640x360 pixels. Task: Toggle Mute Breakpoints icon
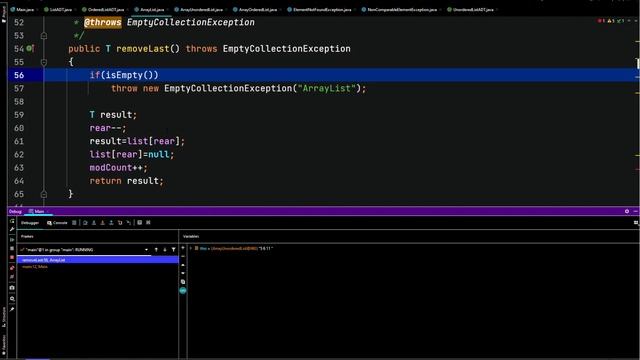(12, 277)
